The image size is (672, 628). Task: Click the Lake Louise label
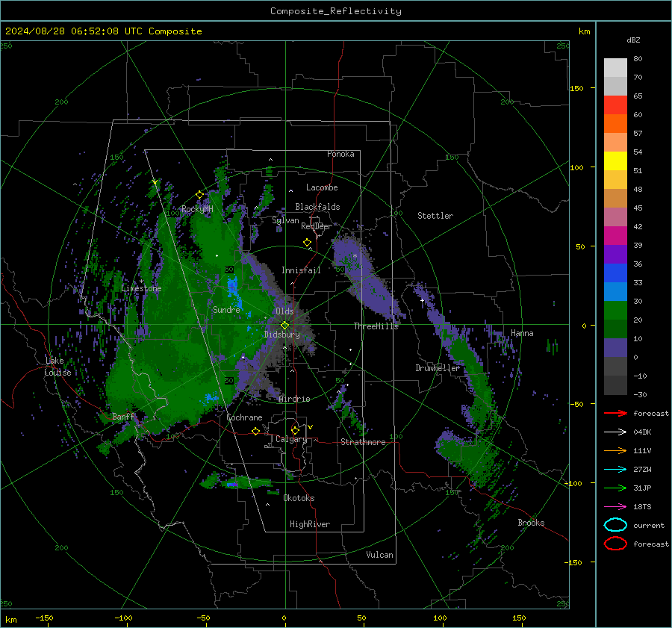click(57, 367)
